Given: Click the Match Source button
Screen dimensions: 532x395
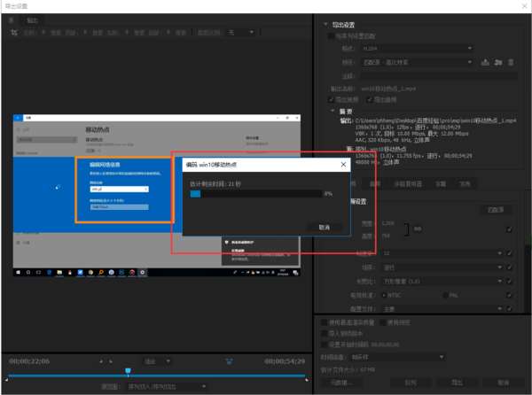Looking at the screenshot, I should pos(496,210).
